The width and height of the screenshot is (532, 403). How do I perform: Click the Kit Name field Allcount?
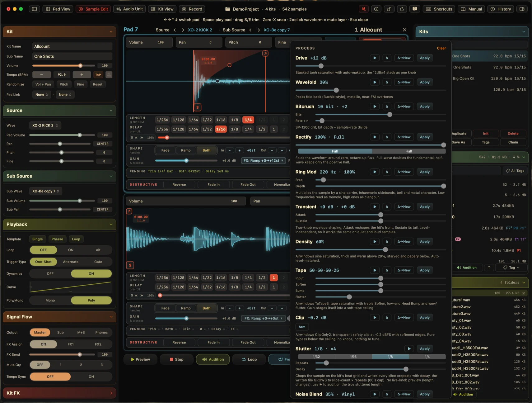(72, 46)
